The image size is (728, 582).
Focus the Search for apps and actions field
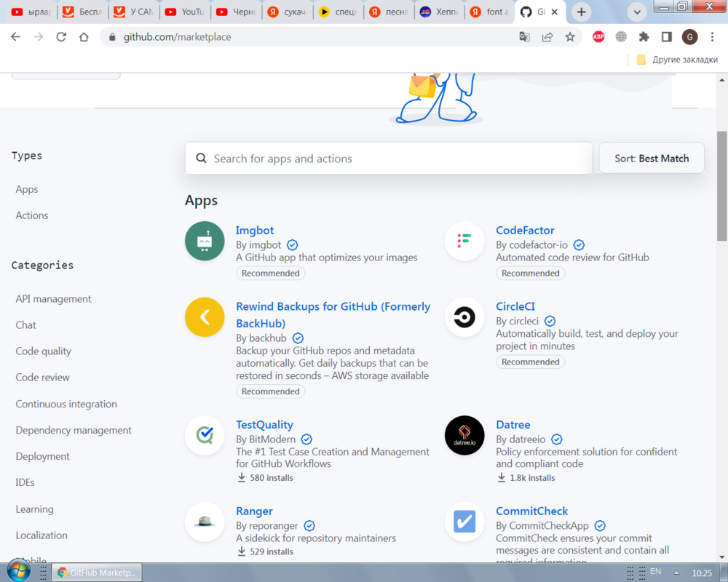tap(389, 159)
